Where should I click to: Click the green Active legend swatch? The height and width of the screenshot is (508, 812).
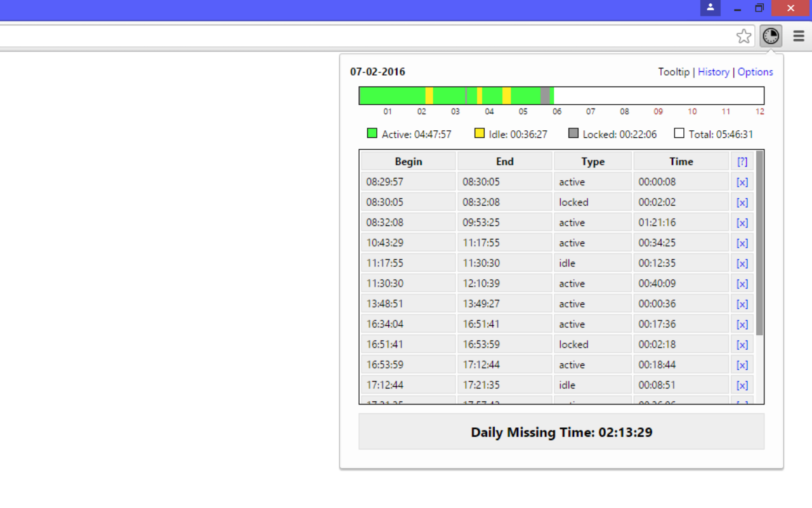click(x=372, y=133)
